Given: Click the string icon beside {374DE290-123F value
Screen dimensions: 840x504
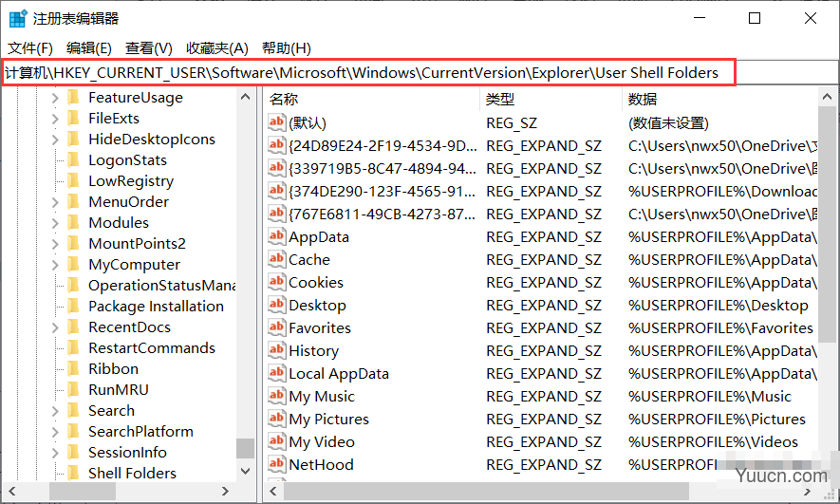Looking at the screenshot, I should click(276, 191).
